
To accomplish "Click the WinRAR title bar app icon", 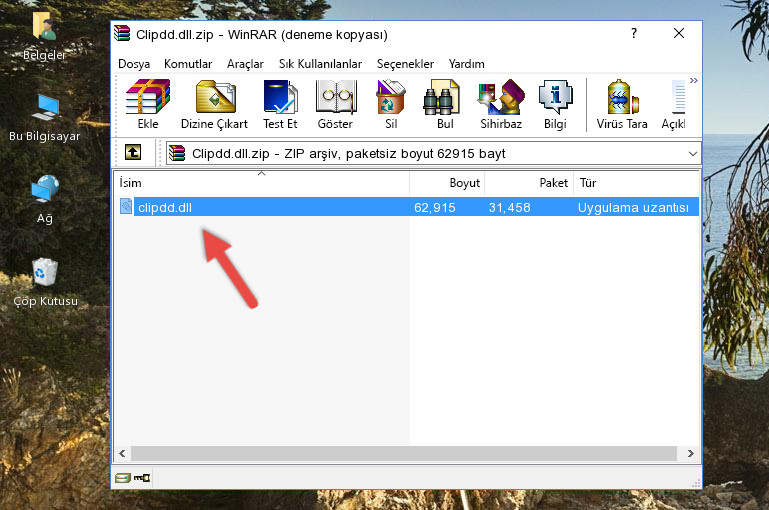I will (122, 33).
